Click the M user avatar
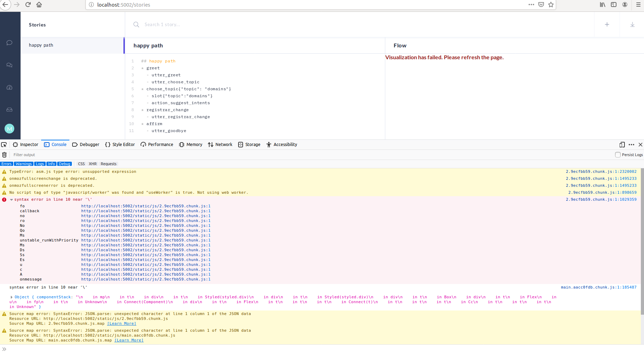This screenshot has width=644, height=353. tap(9, 129)
